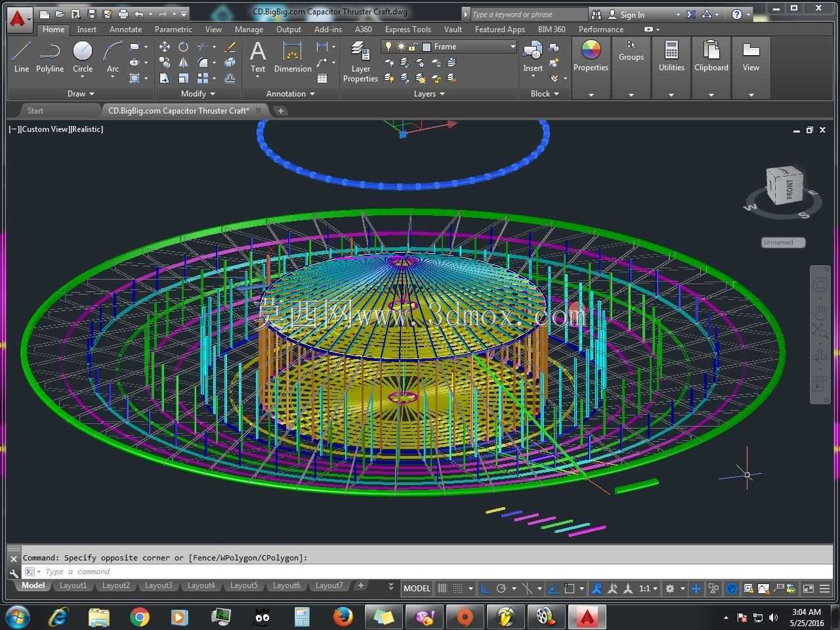This screenshot has height=630, width=840.
Task: Switch to the Insert ribbon tab
Action: pos(86,30)
